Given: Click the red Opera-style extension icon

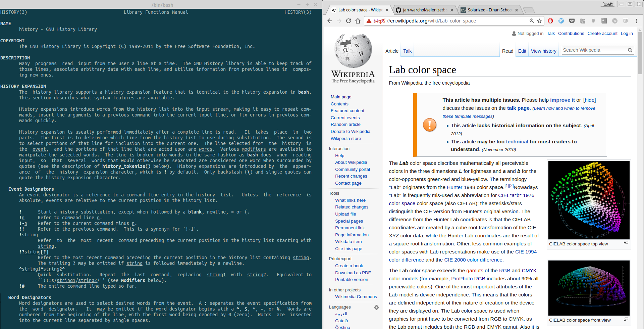Looking at the screenshot, I should click(550, 21).
